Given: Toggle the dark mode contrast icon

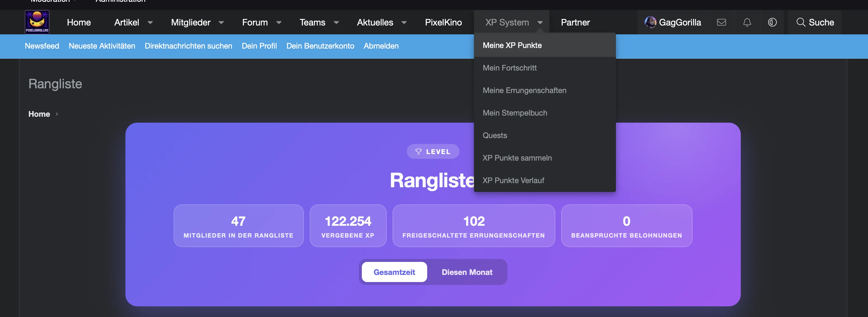Looking at the screenshot, I should (x=772, y=22).
